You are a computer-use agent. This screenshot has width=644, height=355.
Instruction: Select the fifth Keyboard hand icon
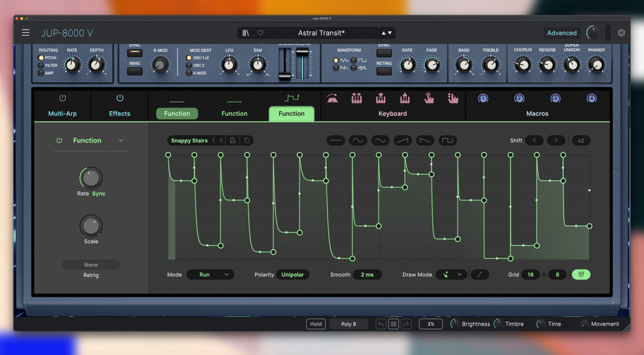point(429,99)
